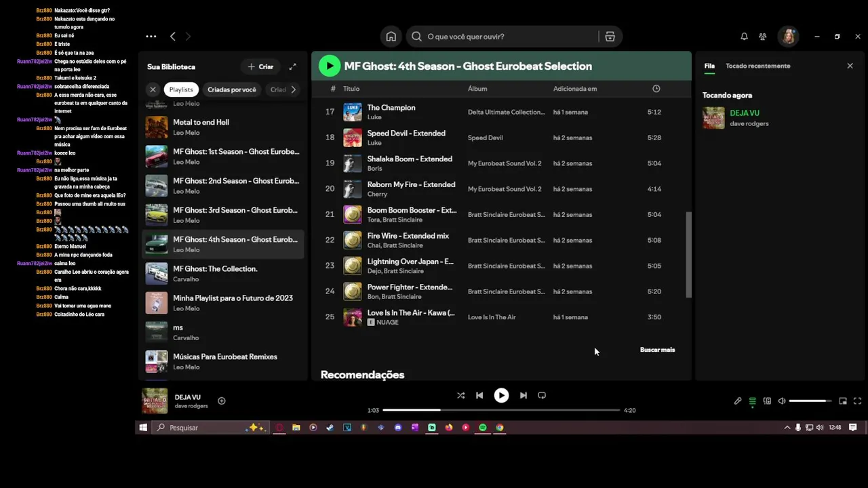Open Chrome from the taskbar
This screenshot has width=868, height=488.
pos(500,428)
